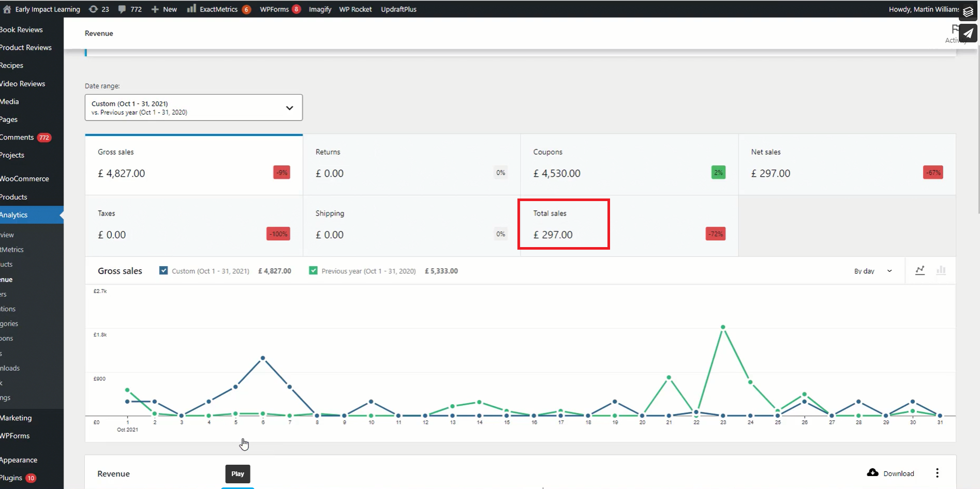The image size is (980, 489).
Task: Switch chart to line chart view icon
Action: coord(920,270)
